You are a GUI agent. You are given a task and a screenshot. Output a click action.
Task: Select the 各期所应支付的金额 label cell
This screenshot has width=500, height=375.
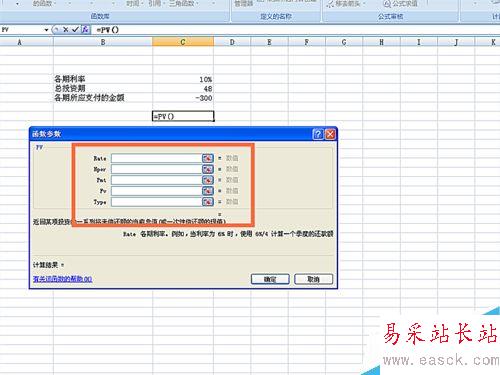pos(103,98)
